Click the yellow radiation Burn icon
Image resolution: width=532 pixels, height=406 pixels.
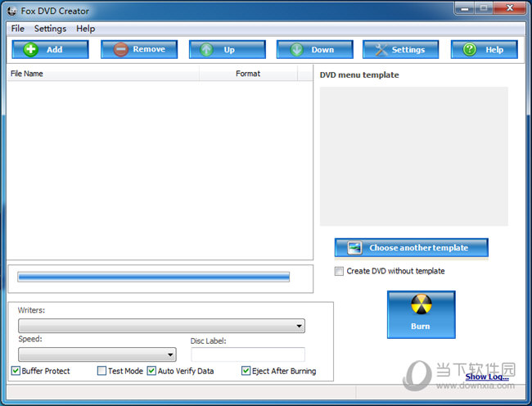coord(422,304)
